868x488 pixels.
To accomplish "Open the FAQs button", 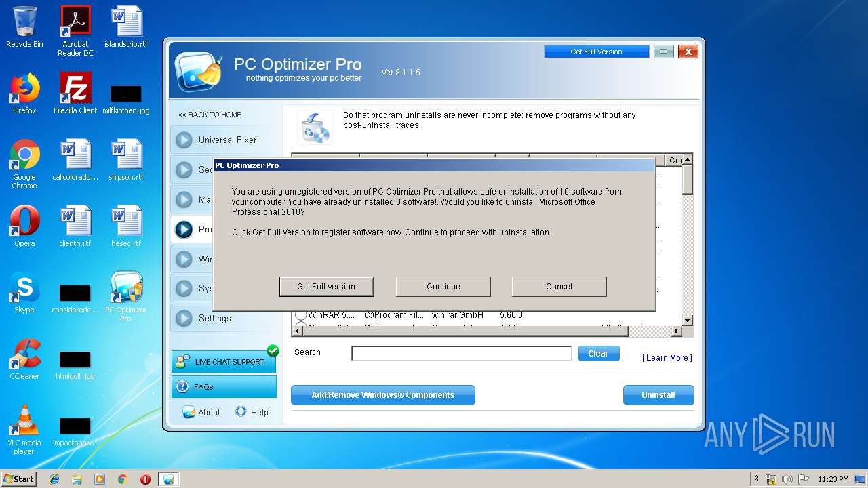I will (x=224, y=387).
